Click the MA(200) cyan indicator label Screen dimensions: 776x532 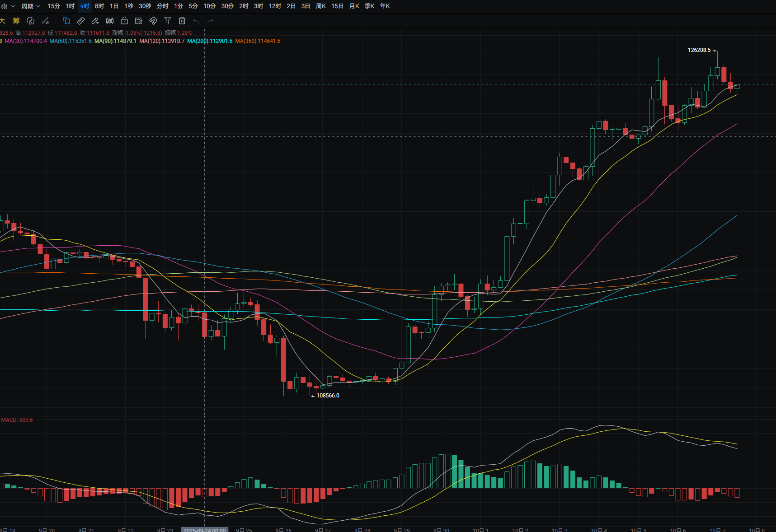[210, 41]
